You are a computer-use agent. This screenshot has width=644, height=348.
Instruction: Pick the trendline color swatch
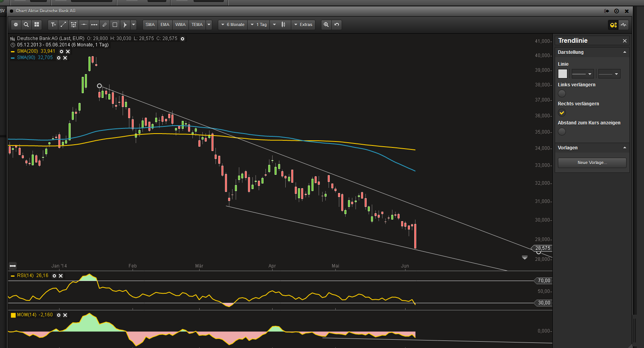click(563, 74)
